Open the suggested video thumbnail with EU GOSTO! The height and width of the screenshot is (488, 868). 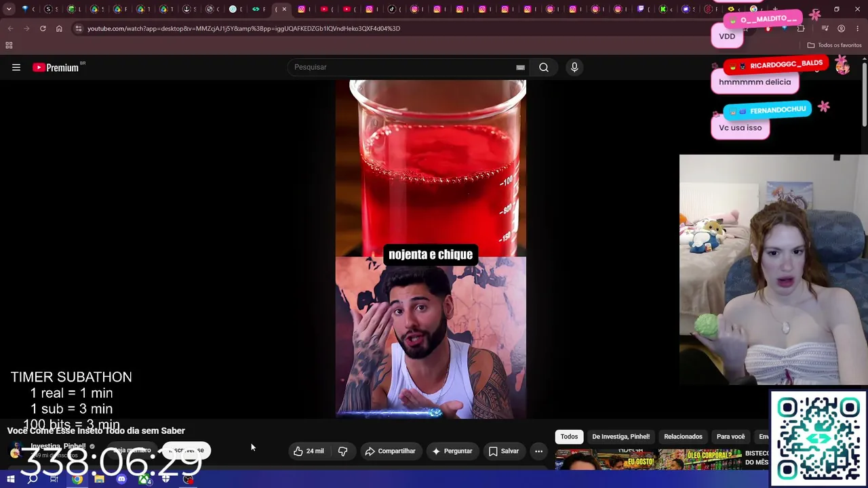[648, 460]
